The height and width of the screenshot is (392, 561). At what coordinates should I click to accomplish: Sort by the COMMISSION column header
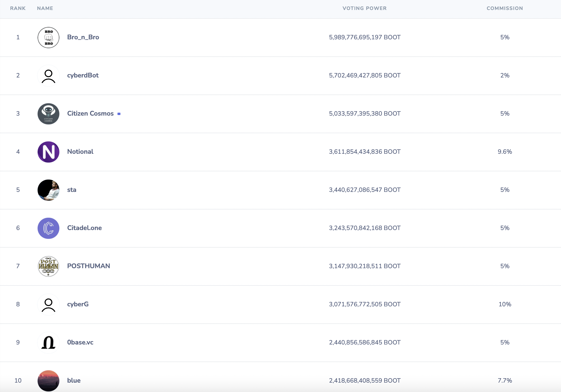click(x=505, y=8)
